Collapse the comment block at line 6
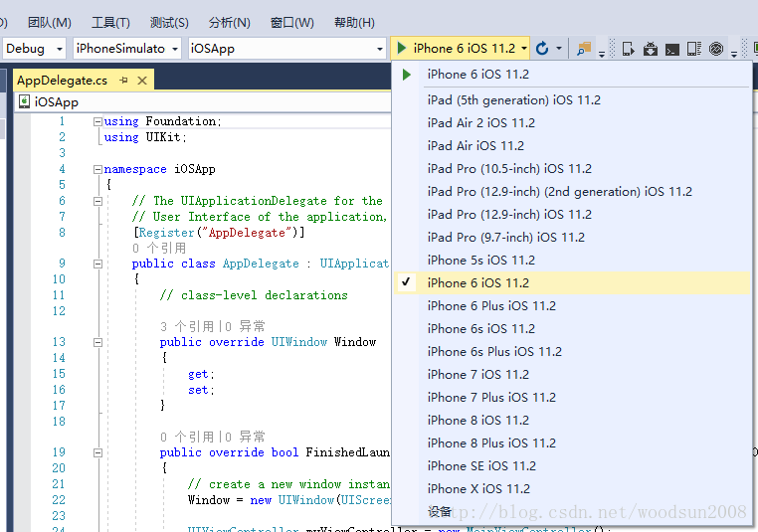Screen dimensions: 758x532 [97, 201]
